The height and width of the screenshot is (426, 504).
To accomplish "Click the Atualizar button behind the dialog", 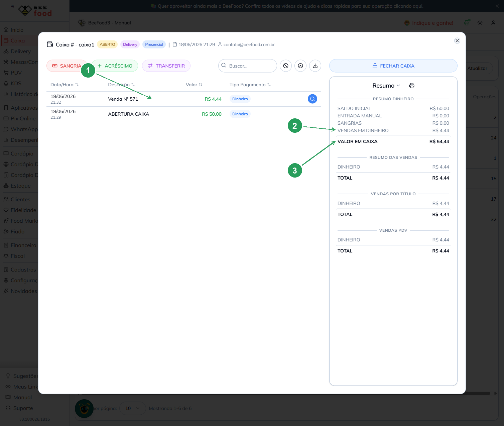I will point(479,68).
